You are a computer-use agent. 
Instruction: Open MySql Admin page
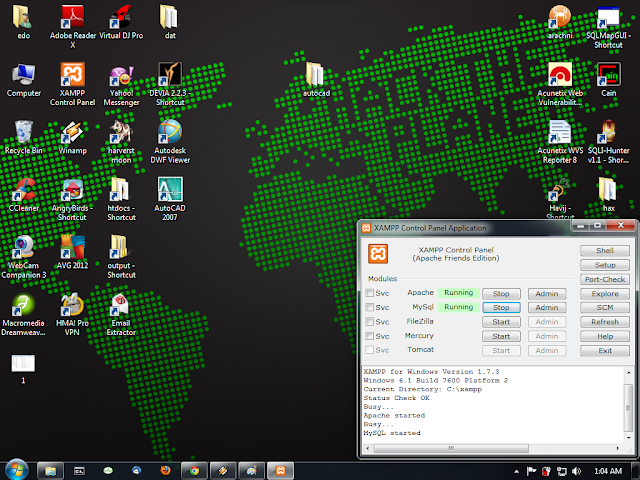coord(547,307)
